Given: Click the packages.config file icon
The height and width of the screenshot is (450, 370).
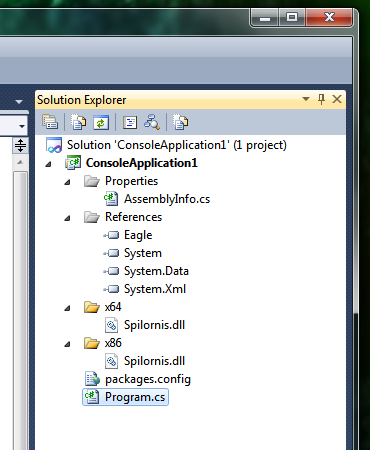Looking at the screenshot, I should [x=92, y=379].
